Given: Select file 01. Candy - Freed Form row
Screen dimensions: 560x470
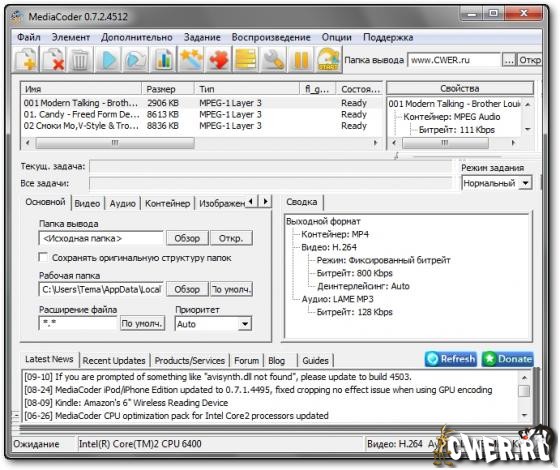Looking at the screenshot, I should tap(201, 115).
